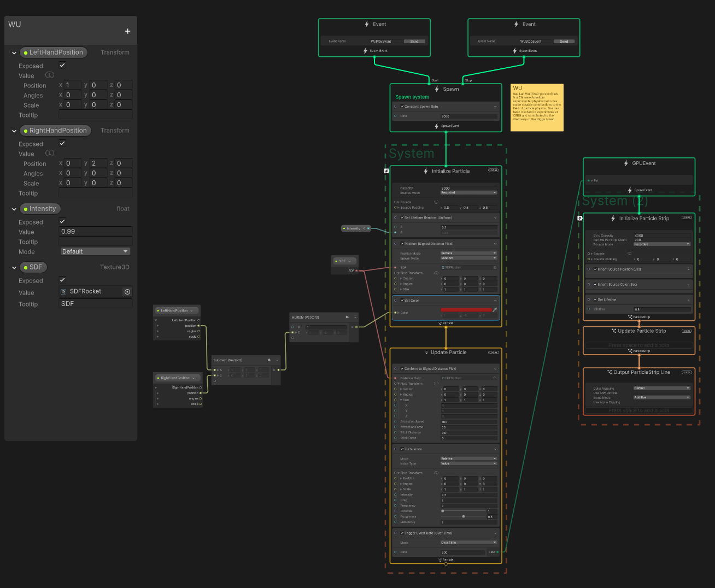Image resolution: width=715 pixels, height=588 pixels.
Task: Open the Mode dropdown for the Intensity property
Action: 95,251
